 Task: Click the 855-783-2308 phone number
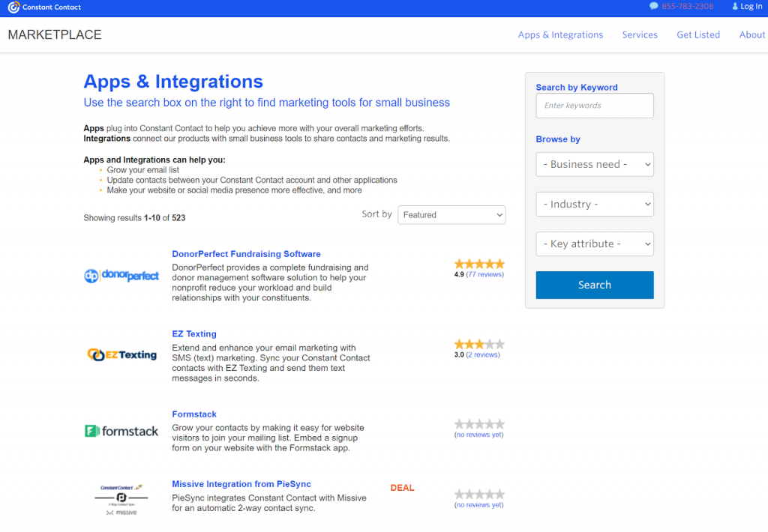point(687,6)
